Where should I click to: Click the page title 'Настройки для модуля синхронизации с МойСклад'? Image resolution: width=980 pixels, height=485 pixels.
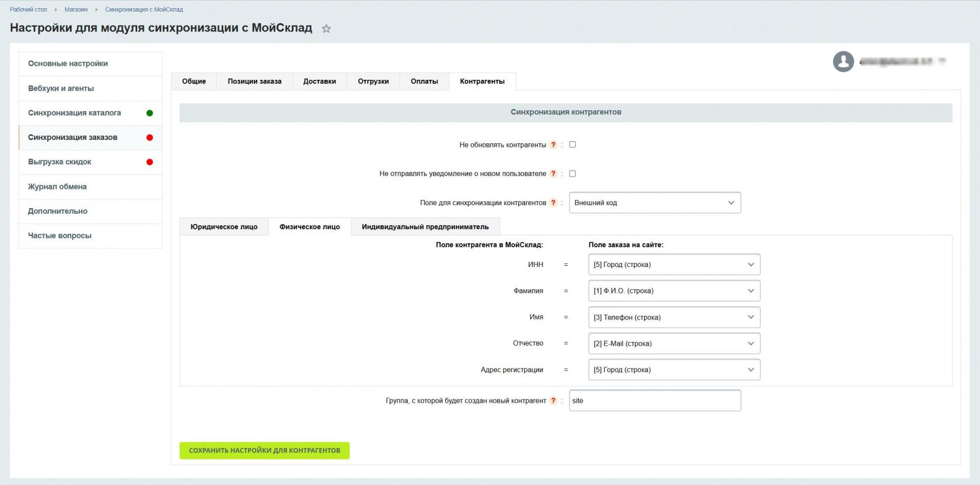tap(161, 28)
